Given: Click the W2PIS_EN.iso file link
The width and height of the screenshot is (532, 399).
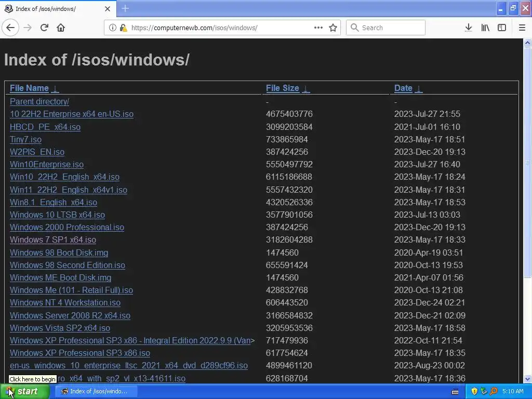Looking at the screenshot, I should click(37, 152).
